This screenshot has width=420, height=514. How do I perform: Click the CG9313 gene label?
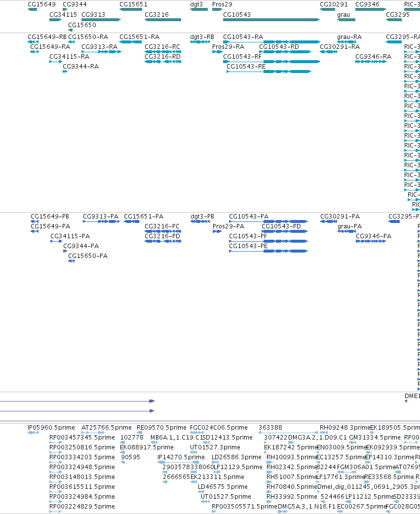[93, 15]
